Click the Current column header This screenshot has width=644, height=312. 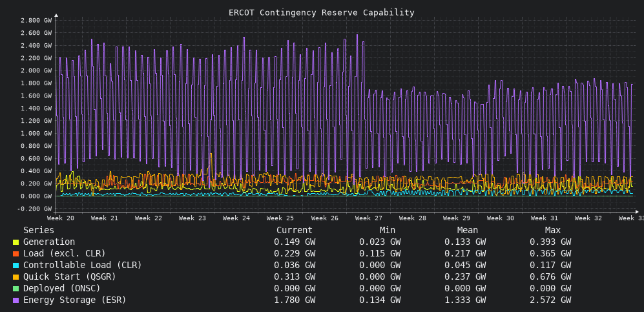click(295, 230)
